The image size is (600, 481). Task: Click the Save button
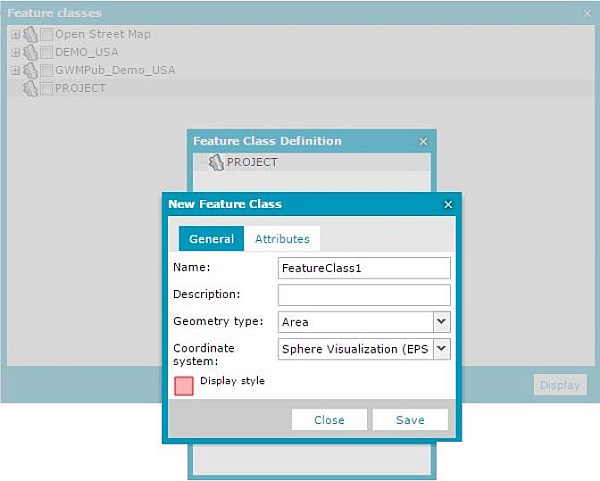click(x=410, y=420)
